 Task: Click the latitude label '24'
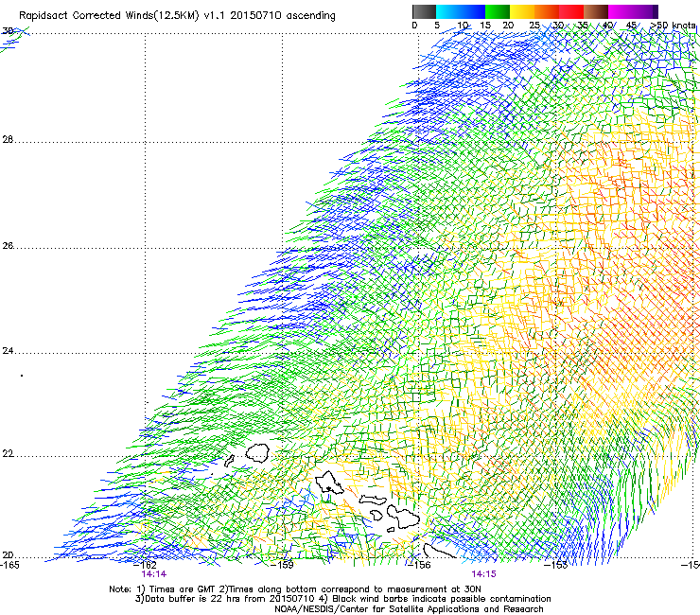tap(8, 351)
